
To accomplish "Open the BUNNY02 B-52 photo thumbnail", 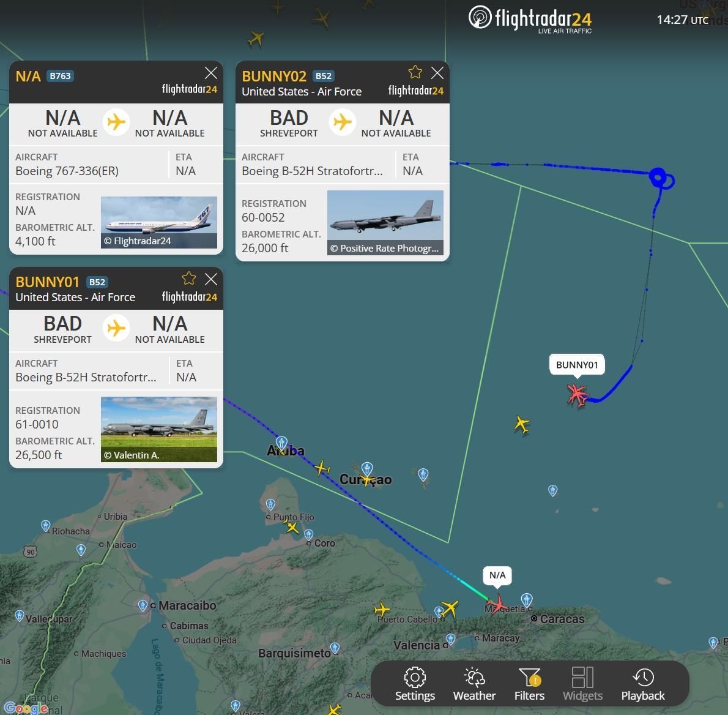I will coord(385,223).
